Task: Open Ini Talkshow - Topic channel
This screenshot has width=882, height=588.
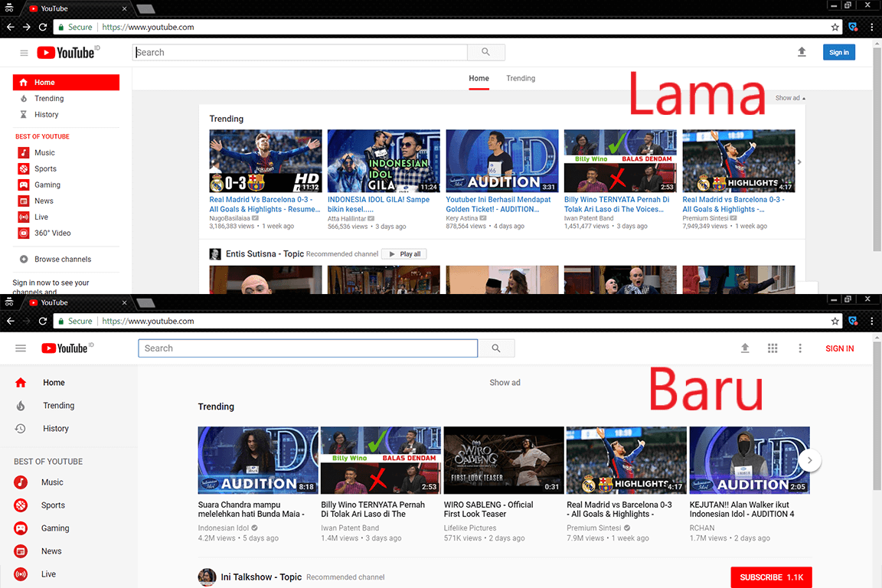Action: coord(261,577)
